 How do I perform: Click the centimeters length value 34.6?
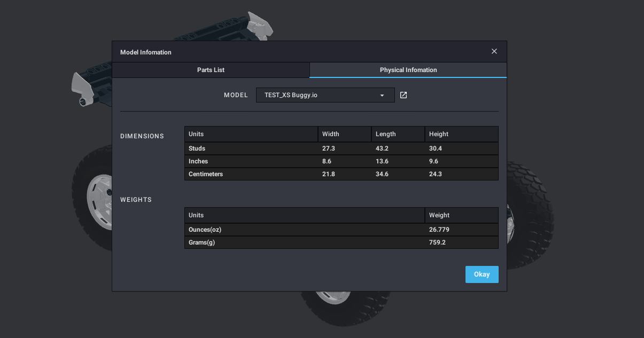[382, 174]
